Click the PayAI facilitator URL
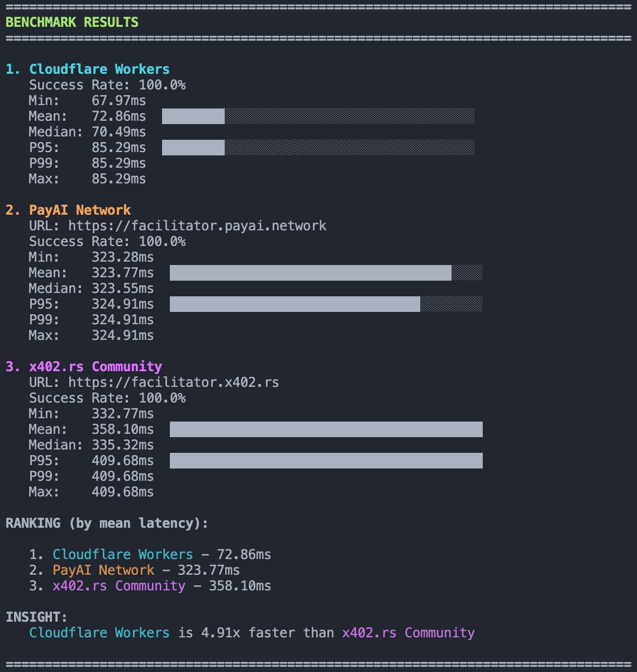The image size is (637, 672). pos(197,226)
